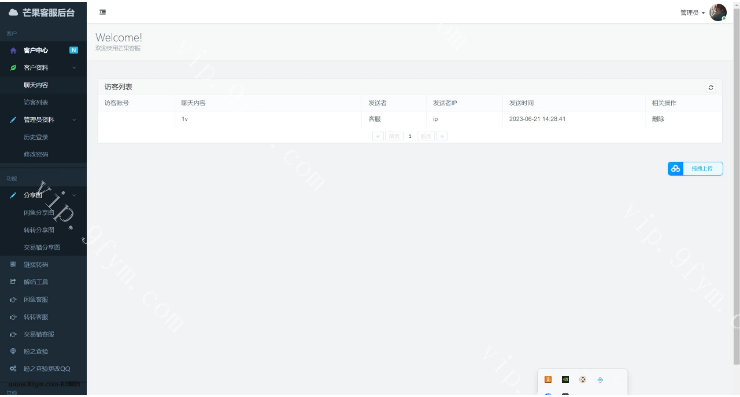740x397 pixels.
Task: Click the 访客列表 panel title
Action: (x=118, y=87)
